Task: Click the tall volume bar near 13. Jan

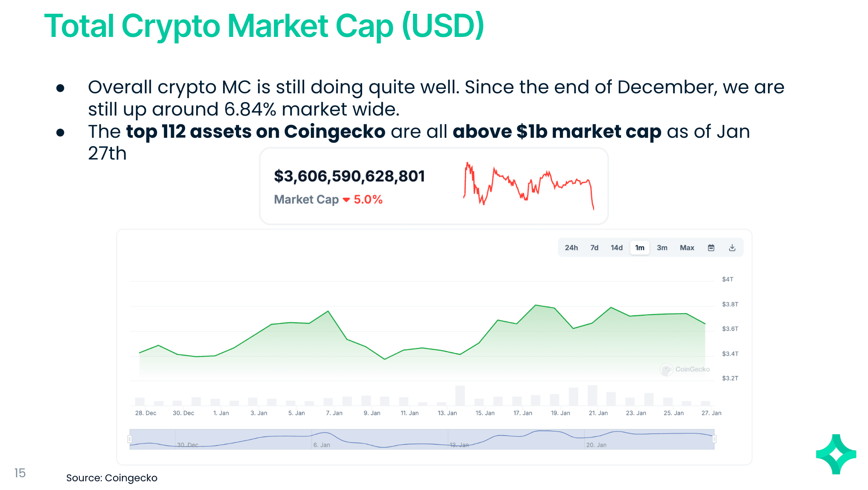Action: click(x=460, y=395)
